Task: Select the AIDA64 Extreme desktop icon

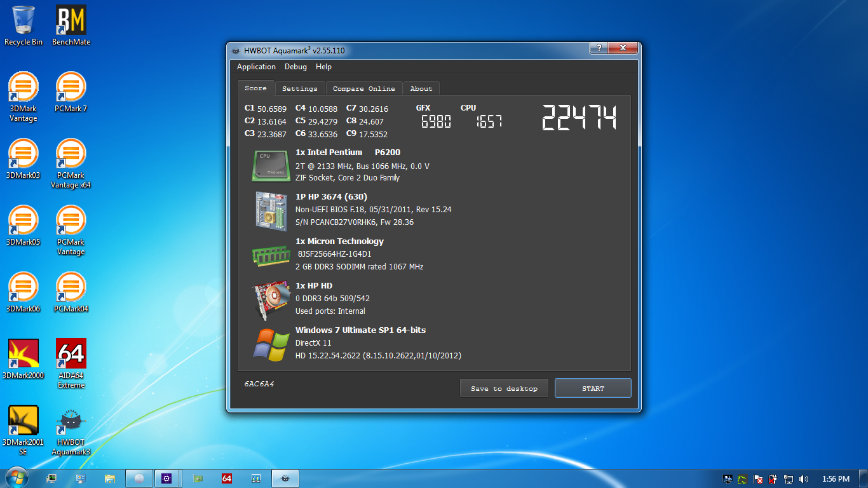Action: click(71, 364)
